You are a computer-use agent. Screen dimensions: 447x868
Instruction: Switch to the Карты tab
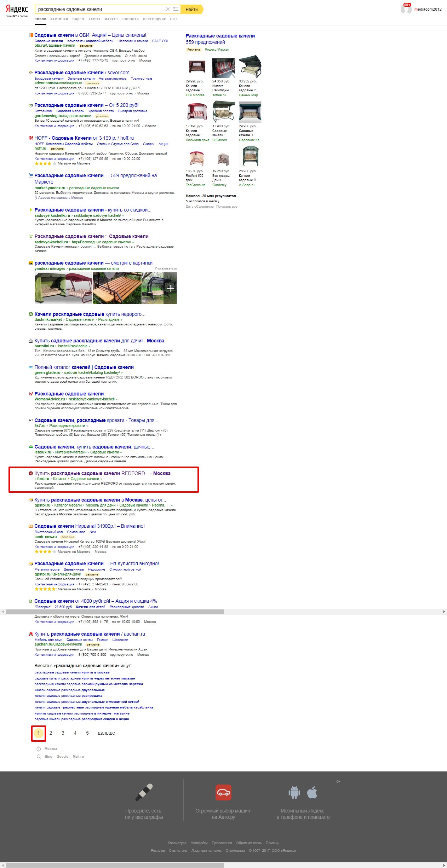point(94,19)
